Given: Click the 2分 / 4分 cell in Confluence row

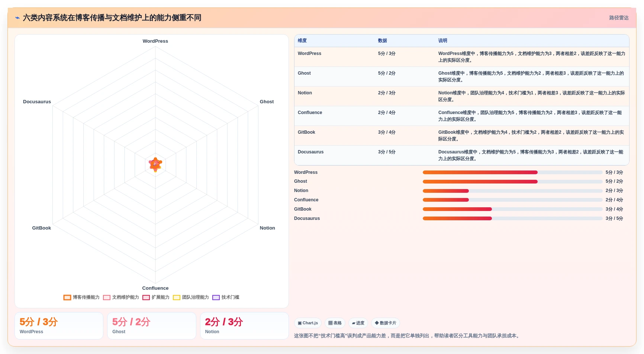Looking at the screenshot, I should coord(387,113).
